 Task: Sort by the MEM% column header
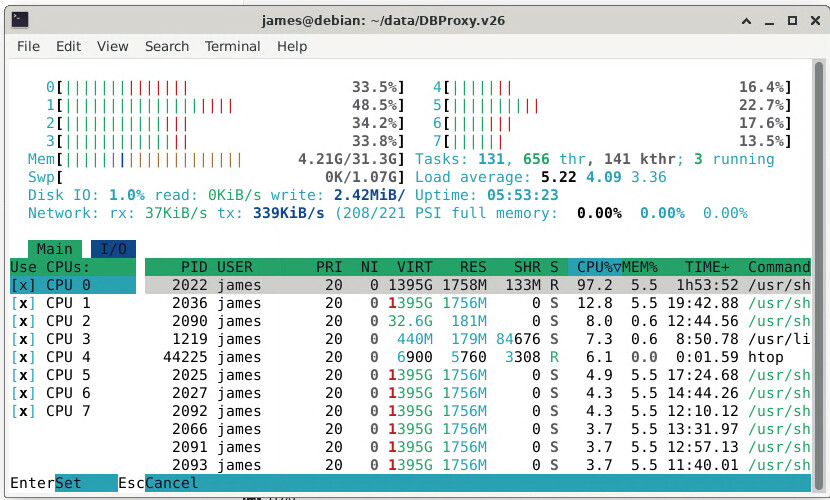[x=639, y=267]
